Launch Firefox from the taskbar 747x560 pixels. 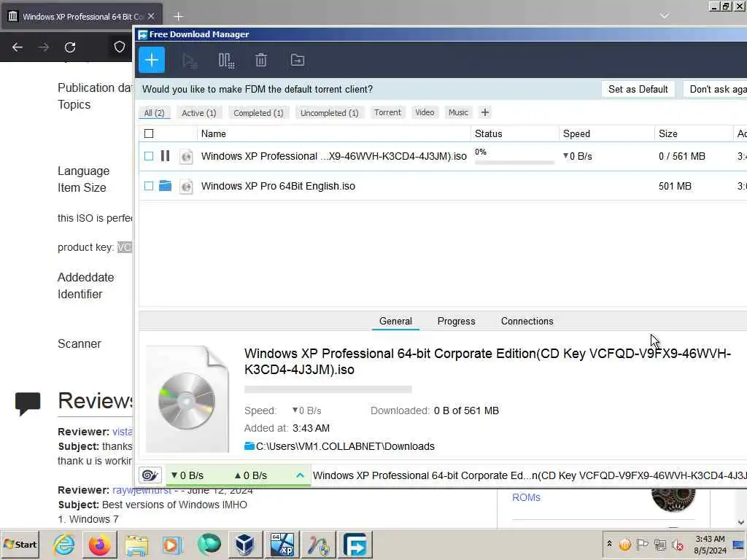(99, 544)
